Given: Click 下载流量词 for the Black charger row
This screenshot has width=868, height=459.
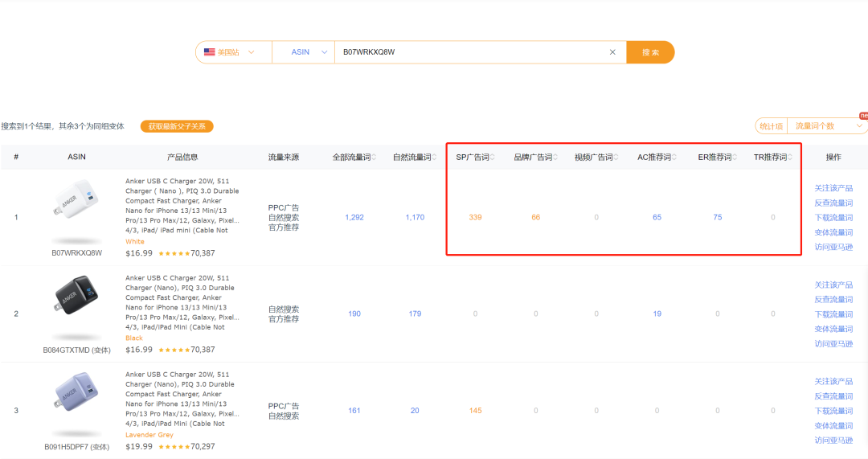Looking at the screenshot, I should 833,314.
